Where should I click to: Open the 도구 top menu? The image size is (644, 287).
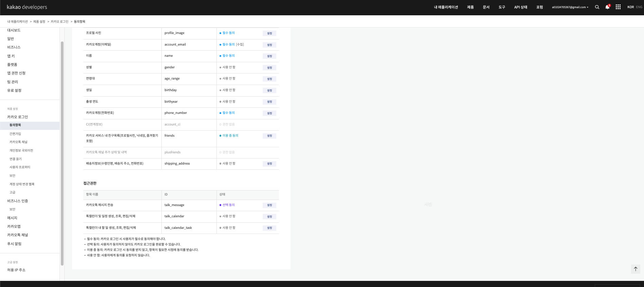pos(502,7)
